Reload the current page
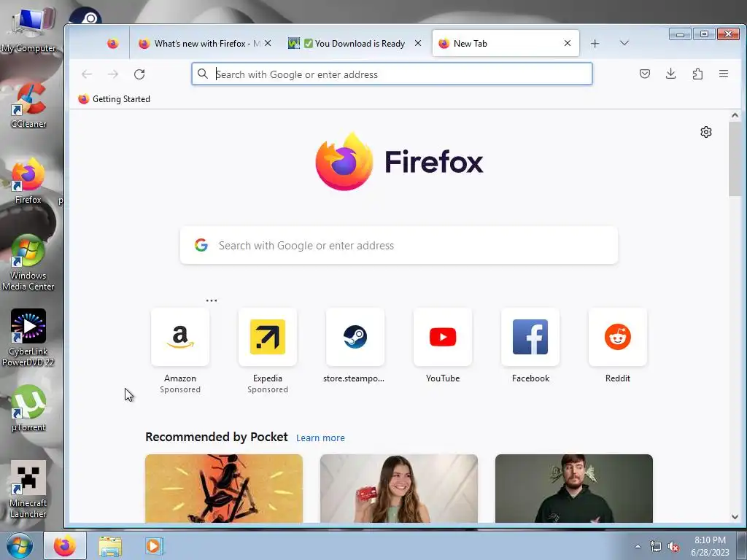The image size is (747, 560). (x=139, y=74)
